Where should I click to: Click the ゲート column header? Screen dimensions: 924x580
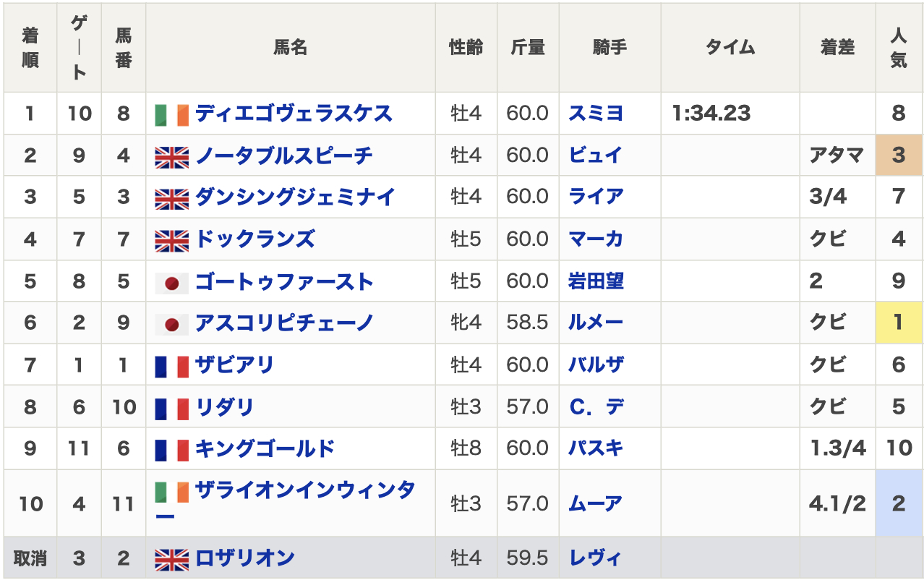tap(79, 48)
